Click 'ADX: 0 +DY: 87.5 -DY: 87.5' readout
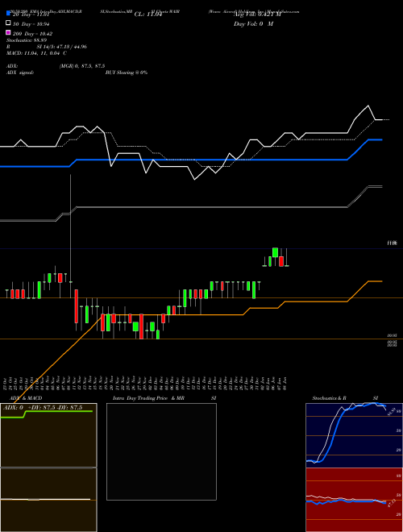Image resolution: width=403 pixels, height=532 pixels. (x=43, y=407)
